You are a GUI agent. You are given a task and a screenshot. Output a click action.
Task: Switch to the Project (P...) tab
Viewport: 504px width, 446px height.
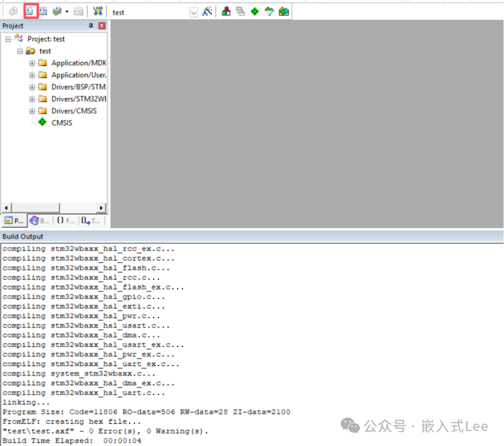(x=14, y=221)
